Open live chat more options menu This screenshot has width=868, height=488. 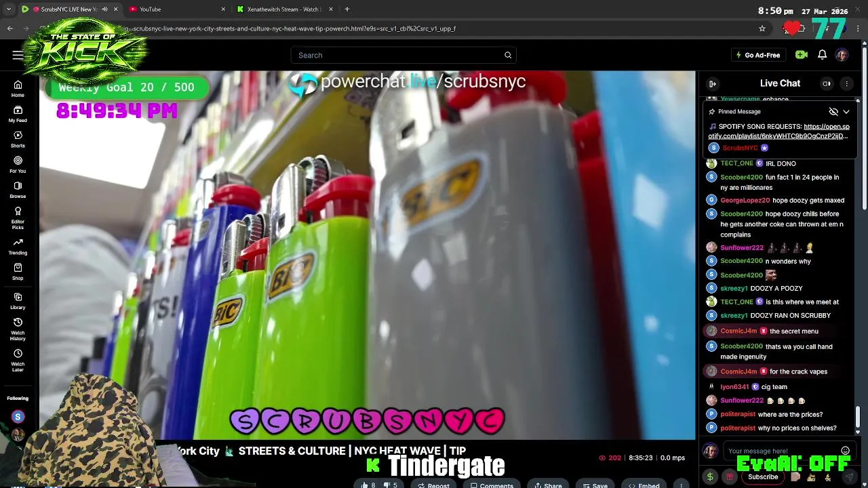click(846, 83)
